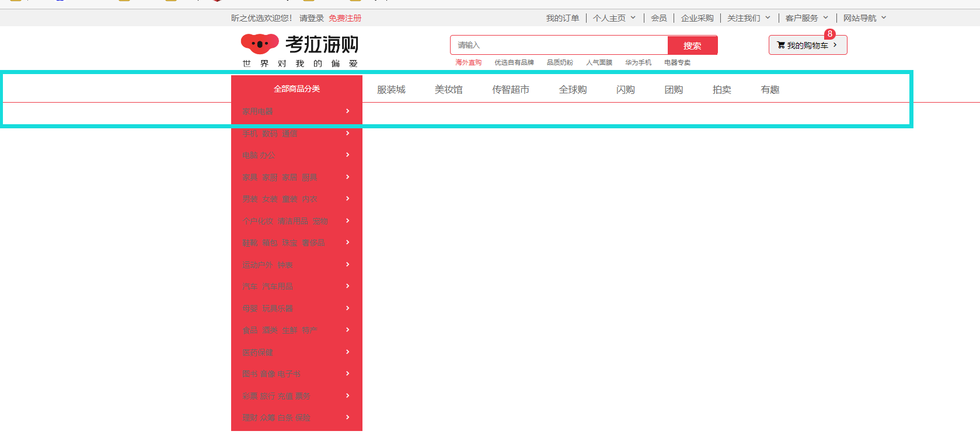Open the 网站导航 dropdown
980x445 pixels.
tap(865, 18)
